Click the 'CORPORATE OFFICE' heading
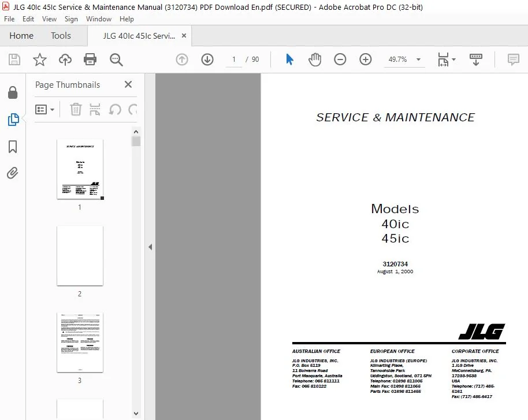 pos(475,351)
